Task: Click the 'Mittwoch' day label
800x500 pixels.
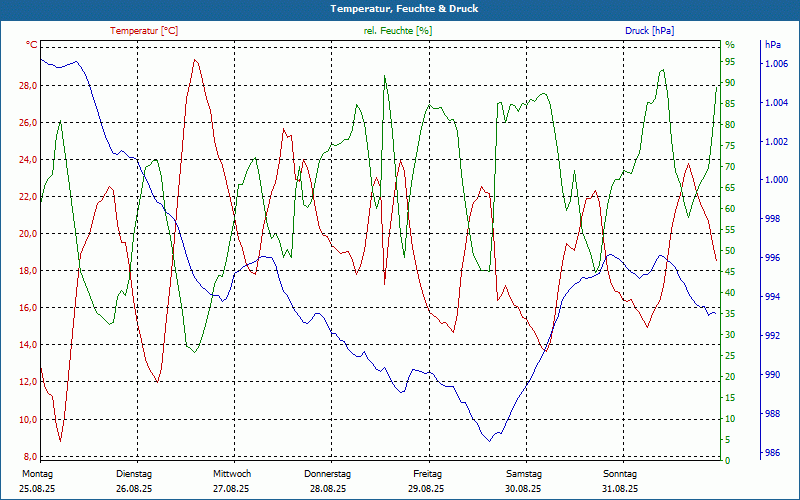Action: pos(232,474)
